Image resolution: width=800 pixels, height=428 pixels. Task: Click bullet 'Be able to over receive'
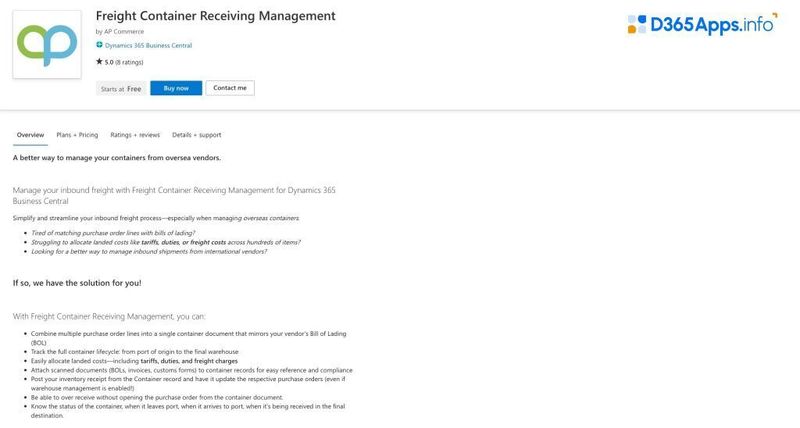click(157, 397)
